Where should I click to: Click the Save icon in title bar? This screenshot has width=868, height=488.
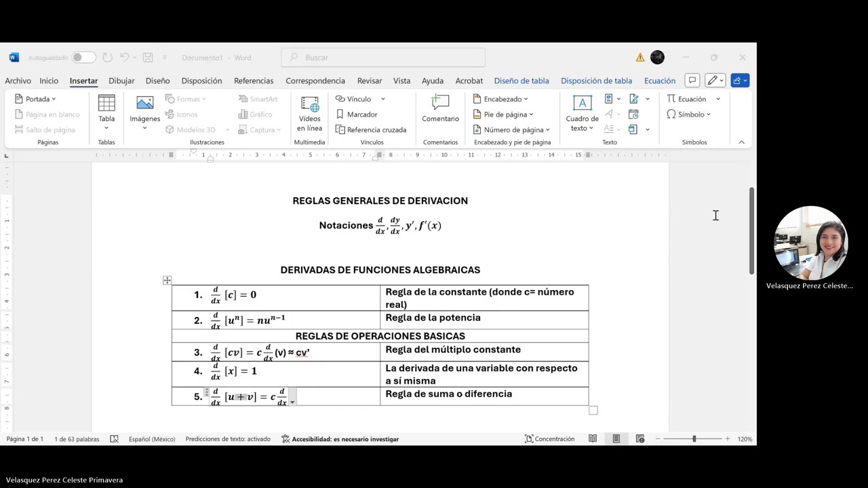pos(148,58)
